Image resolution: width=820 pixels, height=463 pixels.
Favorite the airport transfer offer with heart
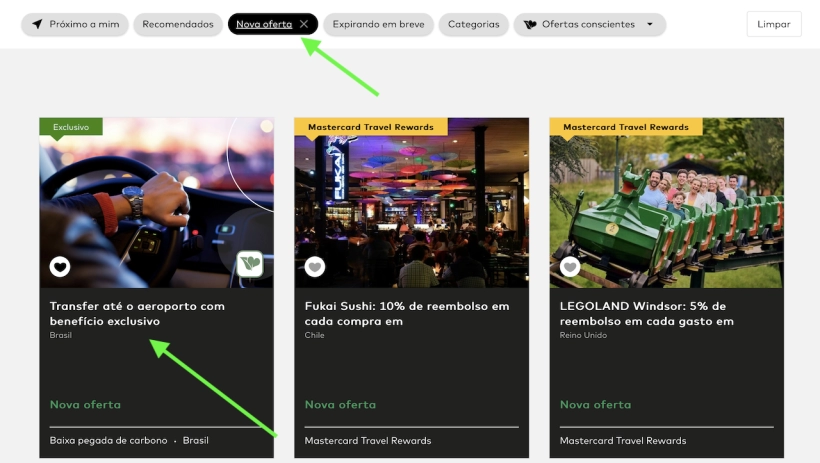[60, 266]
